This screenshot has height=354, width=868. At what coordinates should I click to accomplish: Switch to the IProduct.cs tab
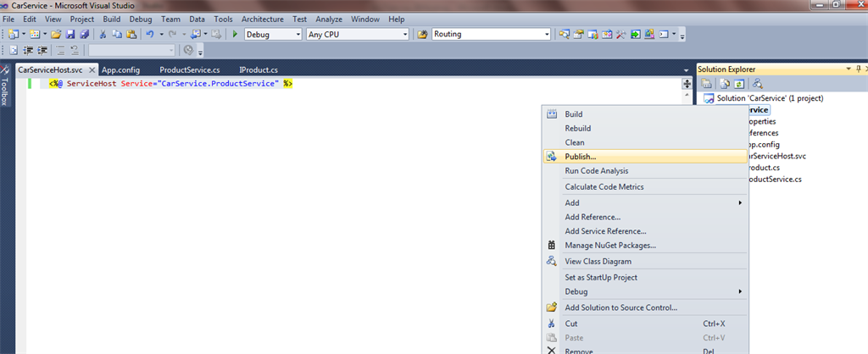pos(258,70)
